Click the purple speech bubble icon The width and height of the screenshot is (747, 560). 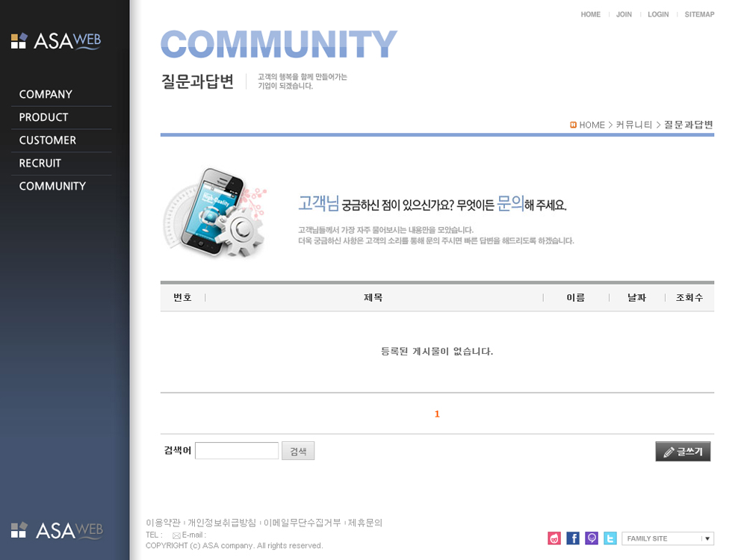pos(592,538)
